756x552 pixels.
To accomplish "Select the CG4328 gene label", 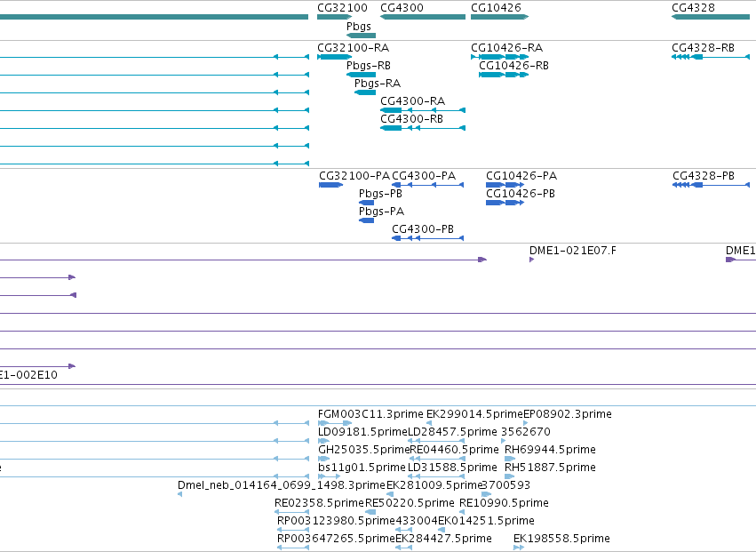I will tap(693, 8).
